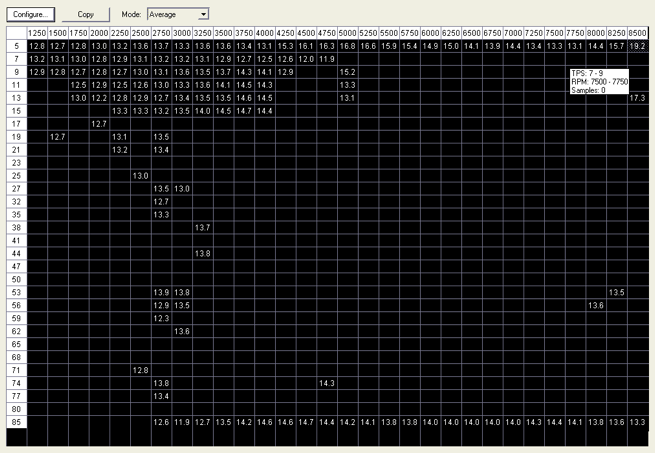
Task: Click the 13.0 cell in row 25
Action: (x=140, y=176)
